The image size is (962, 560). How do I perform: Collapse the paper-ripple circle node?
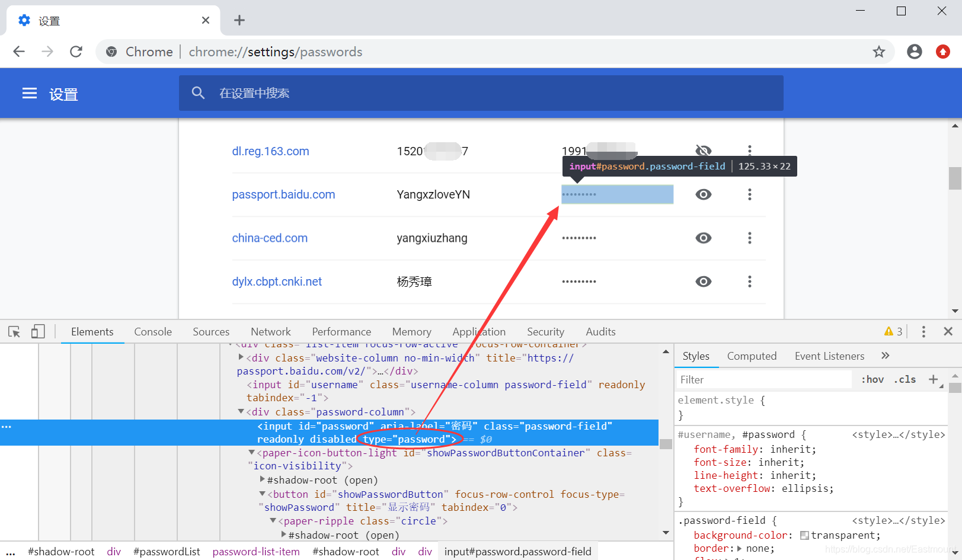pyautogui.click(x=273, y=520)
